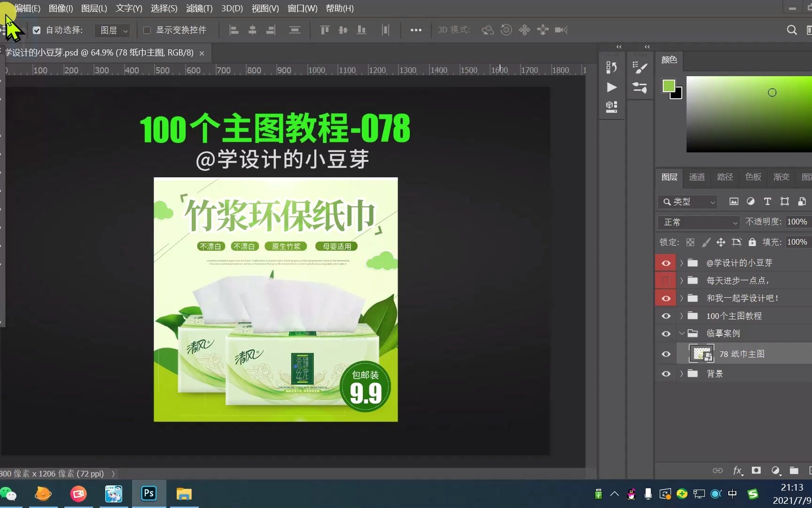Filter layers by shape icon
This screenshot has height=508, width=812.
coord(785,201)
